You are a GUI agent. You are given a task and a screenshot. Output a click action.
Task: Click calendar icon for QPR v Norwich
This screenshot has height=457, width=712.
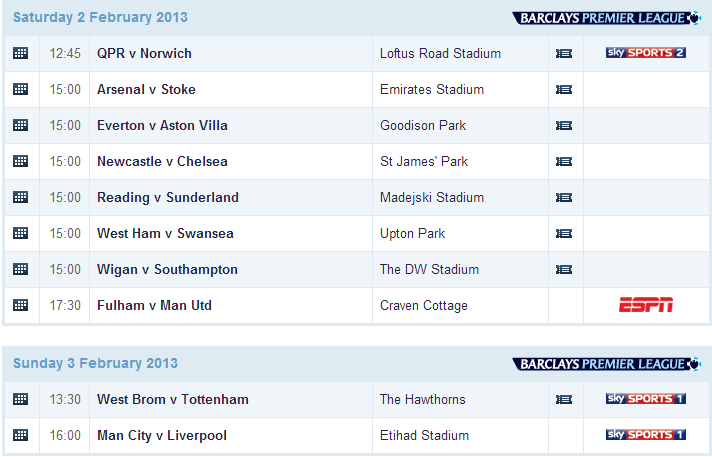(20, 53)
